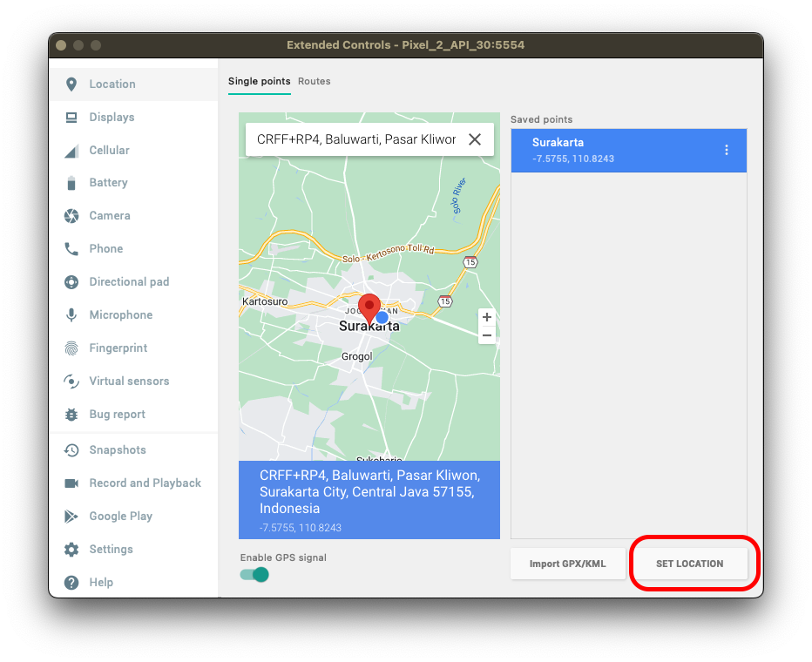Open Directional pad icon
Screen dimensions: 812x662
(x=71, y=282)
